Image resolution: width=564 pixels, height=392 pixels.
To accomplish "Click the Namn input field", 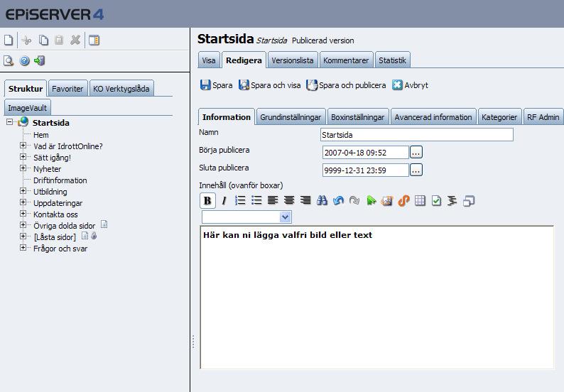I will (x=416, y=135).
